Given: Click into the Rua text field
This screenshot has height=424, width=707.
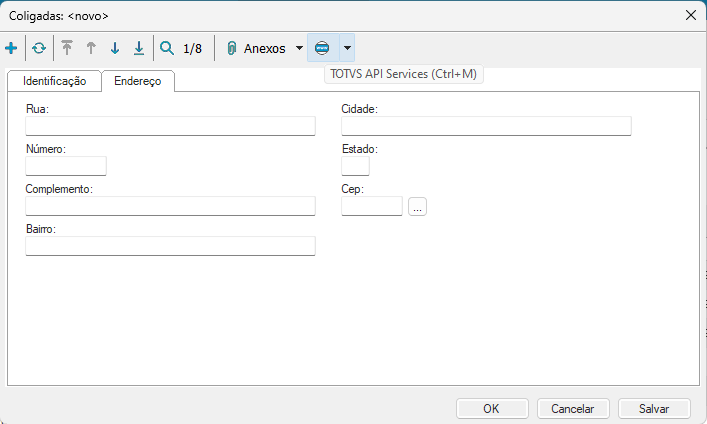Looking at the screenshot, I should click(x=170, y=126).
